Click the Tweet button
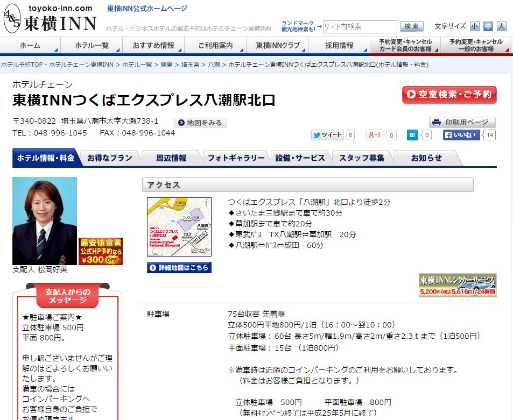This screenshot has height=420, width=513. pos(327,134)
